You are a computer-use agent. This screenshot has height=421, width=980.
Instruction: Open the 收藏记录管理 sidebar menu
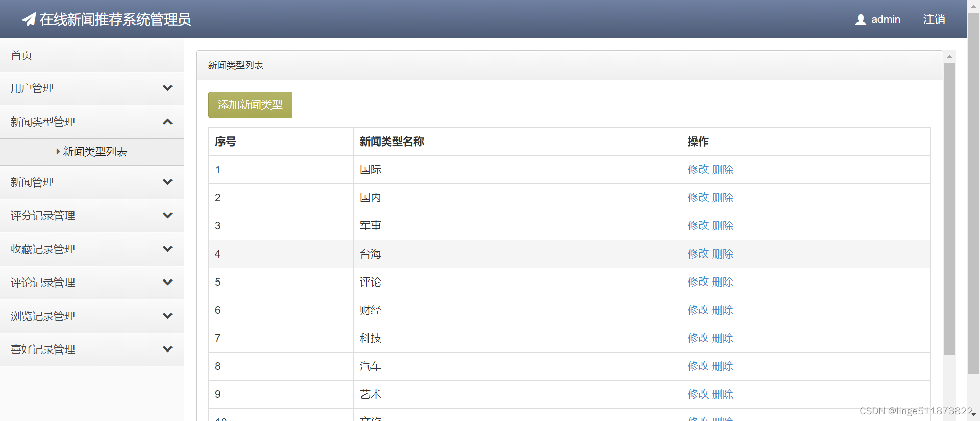(92, 249)
